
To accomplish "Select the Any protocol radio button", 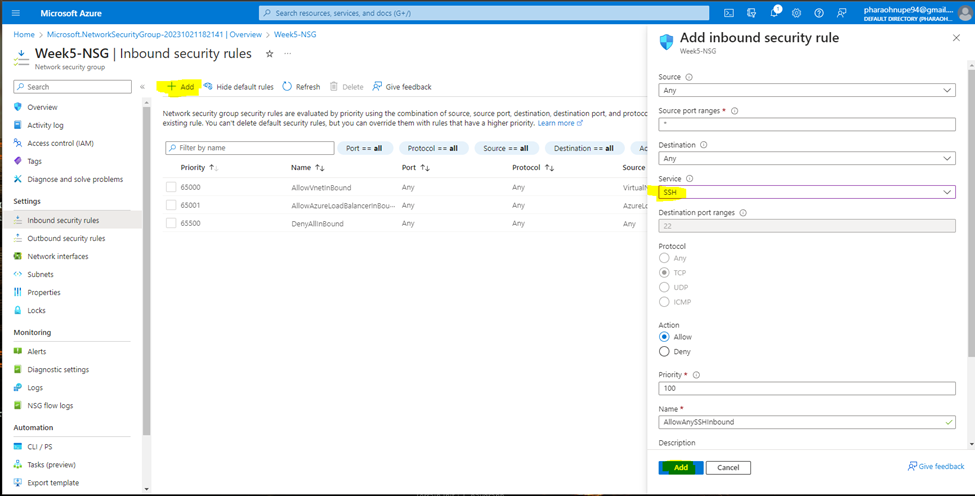I will click(x=664, y=258).
